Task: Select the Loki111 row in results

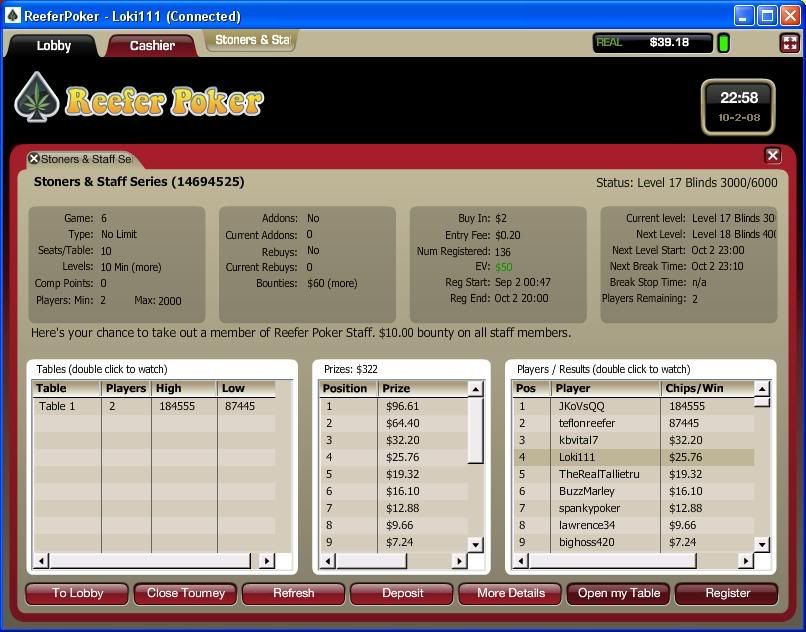Action: click(634, 457)
